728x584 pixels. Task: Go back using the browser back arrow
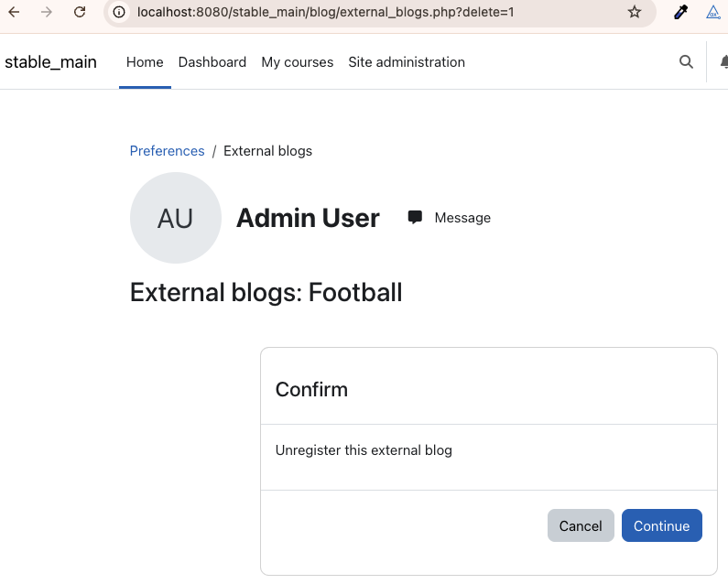point(14,12)
